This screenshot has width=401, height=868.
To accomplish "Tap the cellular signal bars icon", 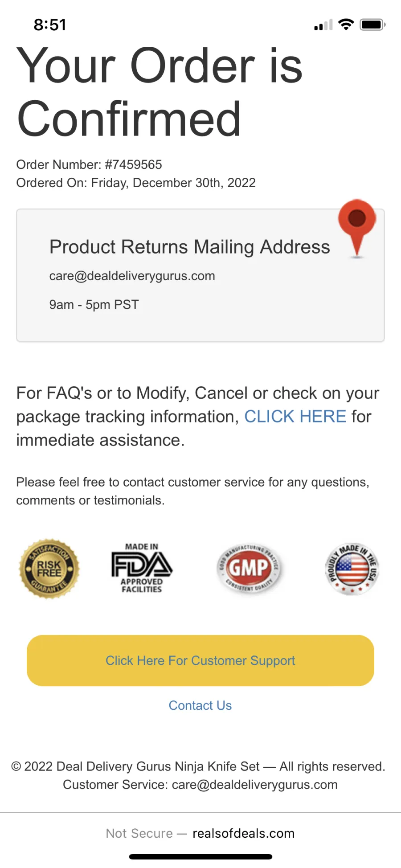I will [x=323, y=25].
